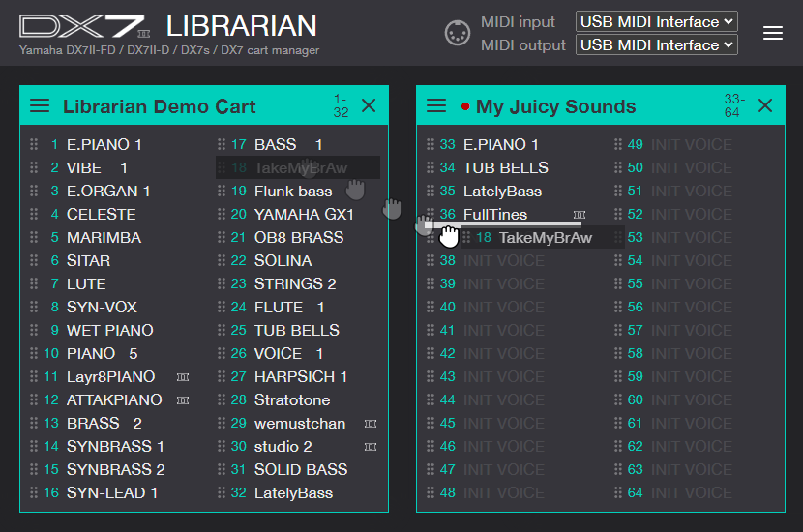Open the MIDI output dropdown
This screenshot has height=532, width=803.
click(x=657, y=45)
